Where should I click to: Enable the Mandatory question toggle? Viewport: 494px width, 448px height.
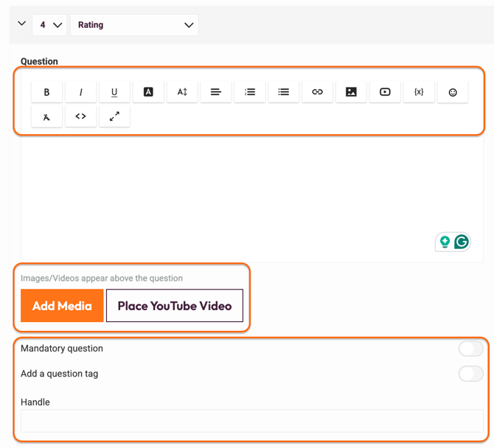[470, 349]
